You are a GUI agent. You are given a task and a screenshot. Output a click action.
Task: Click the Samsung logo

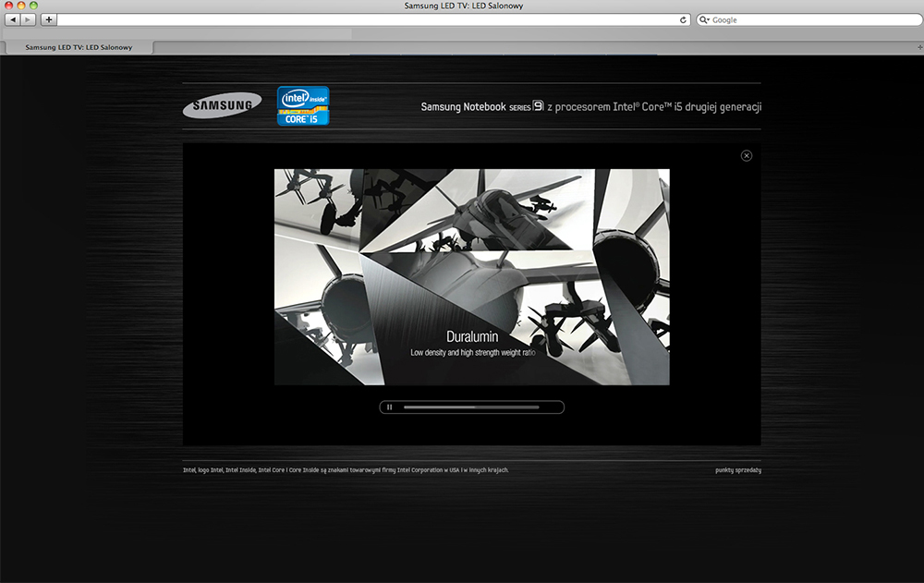[222, 105]
